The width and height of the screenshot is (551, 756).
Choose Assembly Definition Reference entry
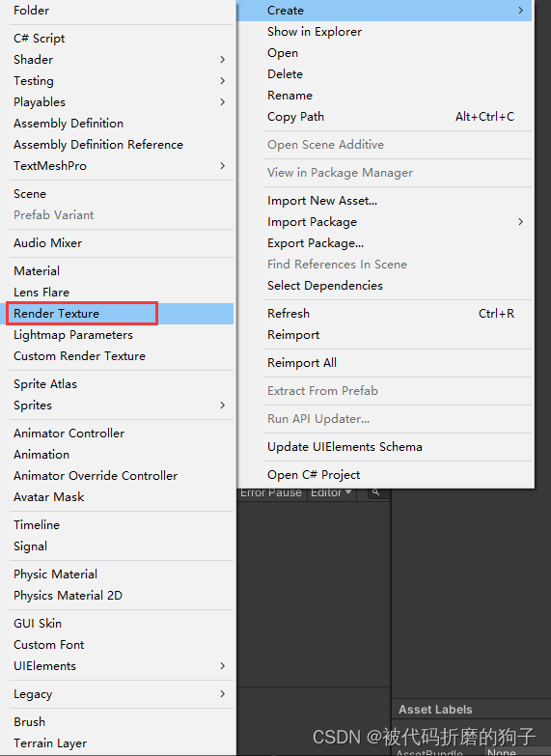[119, 145]
